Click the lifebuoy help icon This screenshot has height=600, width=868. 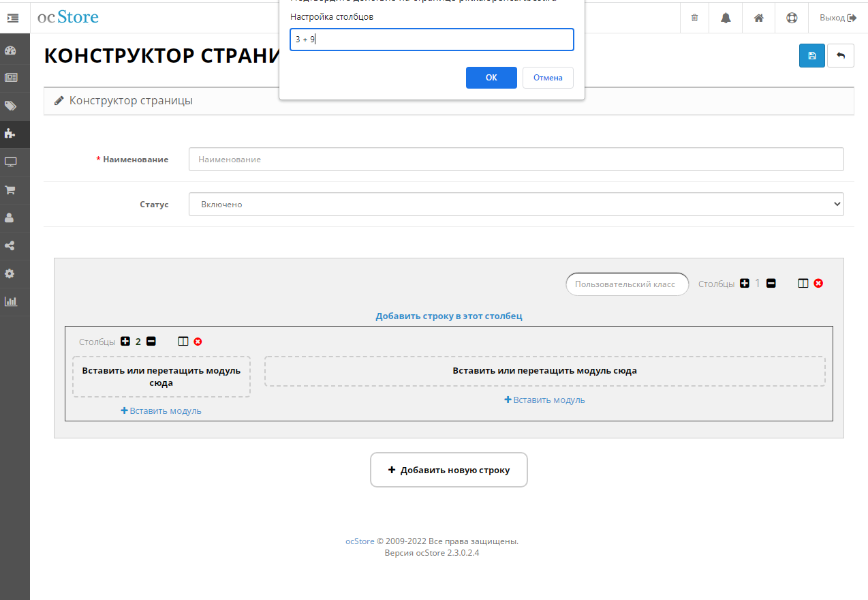pos(792,18)
